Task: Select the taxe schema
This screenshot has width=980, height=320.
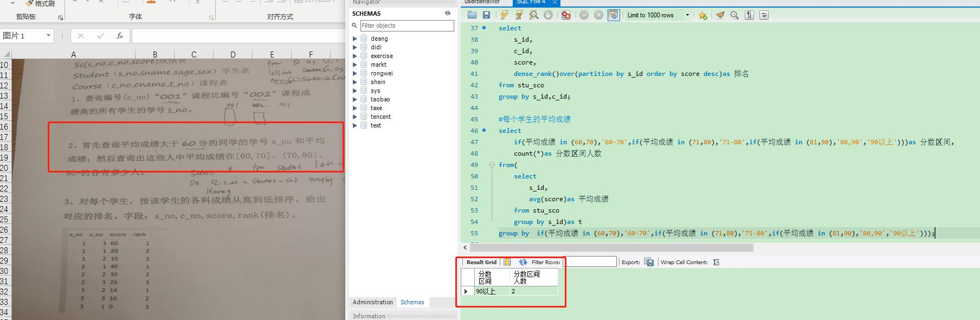Action: coord(376,108)
